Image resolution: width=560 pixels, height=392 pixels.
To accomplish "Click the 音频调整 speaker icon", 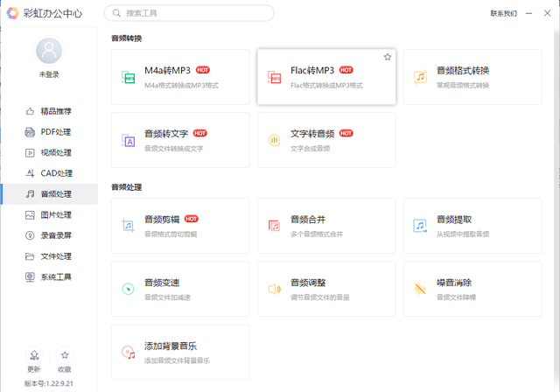I will [274, 289].
